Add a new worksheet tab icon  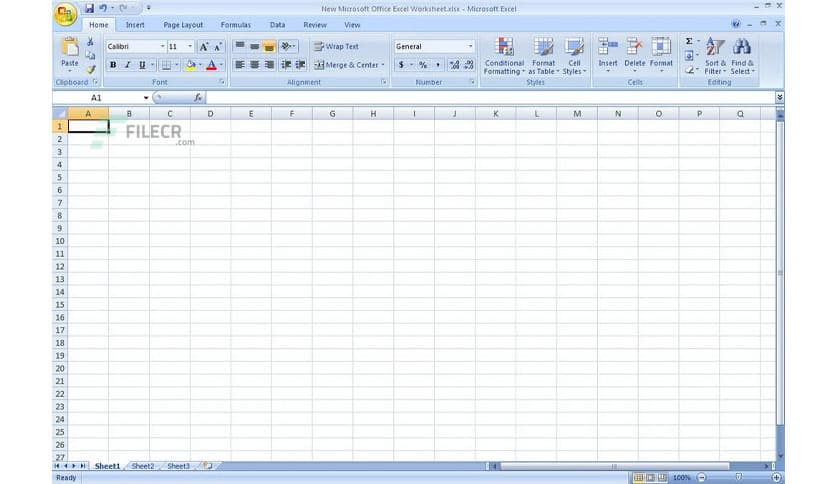207,466
